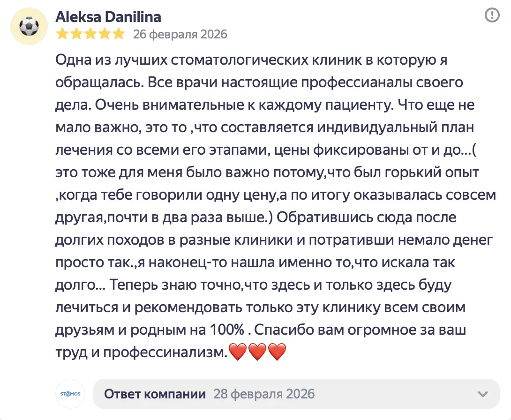The image size is (511, 420).
Task: Click the fourth rating star
Action: (104, 34)
